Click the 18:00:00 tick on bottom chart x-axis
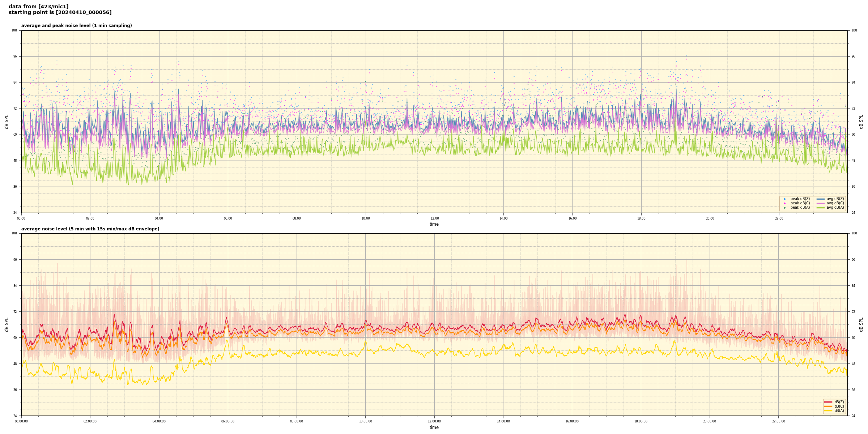The image size is (868, 434). pos(641,421)
